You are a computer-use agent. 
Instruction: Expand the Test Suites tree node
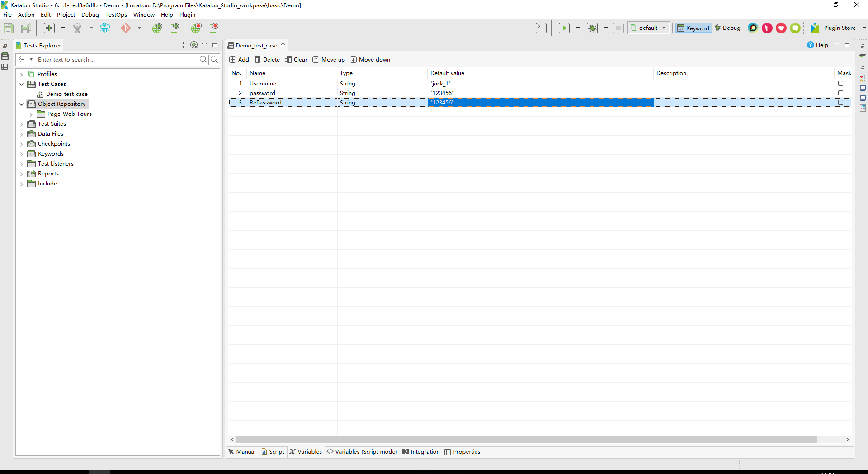click(x=21, y=124)
